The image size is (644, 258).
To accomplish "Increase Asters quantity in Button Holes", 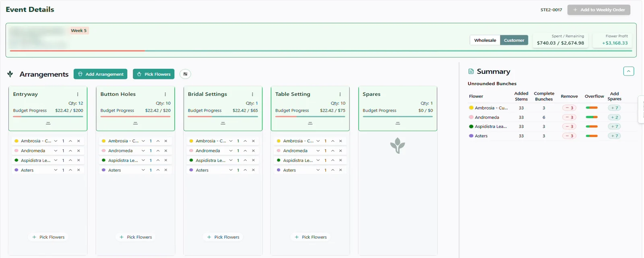I will click(x=158, y=170).
